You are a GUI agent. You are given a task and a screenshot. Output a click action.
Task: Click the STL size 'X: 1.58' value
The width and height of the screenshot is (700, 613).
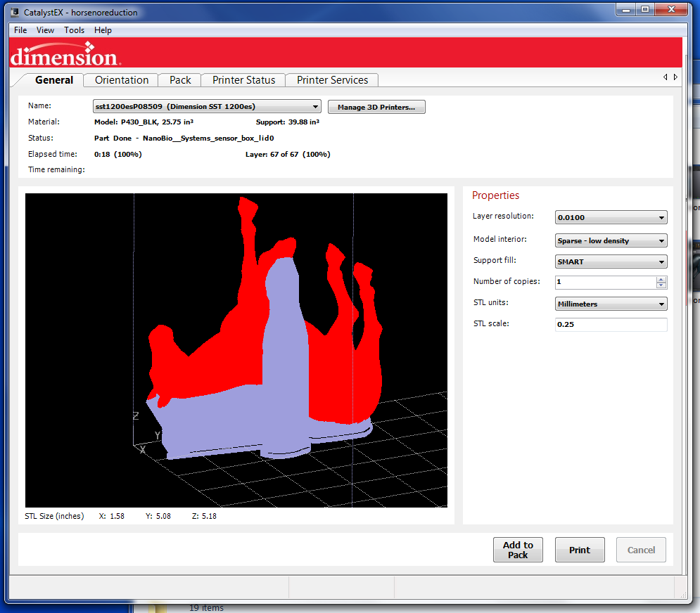point(112,516)
